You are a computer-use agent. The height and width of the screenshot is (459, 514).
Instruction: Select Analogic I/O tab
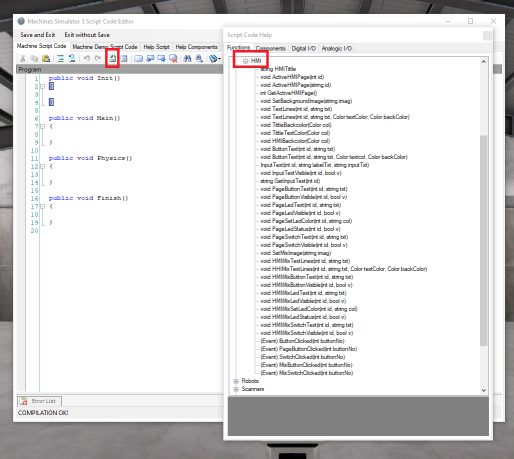click(336, 48)
